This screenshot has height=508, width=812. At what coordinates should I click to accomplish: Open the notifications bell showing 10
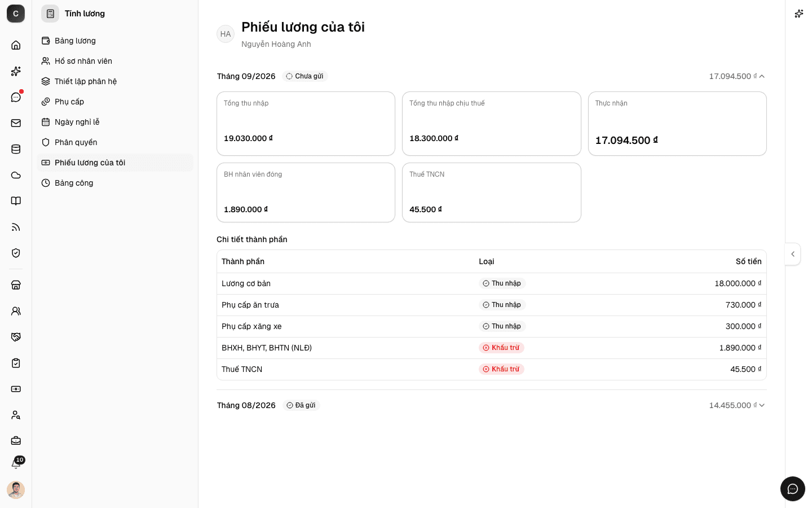click(x=16, y=464)
